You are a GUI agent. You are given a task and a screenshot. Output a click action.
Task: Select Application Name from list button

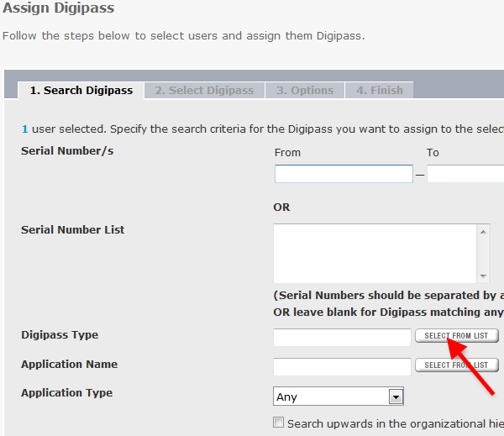point(457,365)
